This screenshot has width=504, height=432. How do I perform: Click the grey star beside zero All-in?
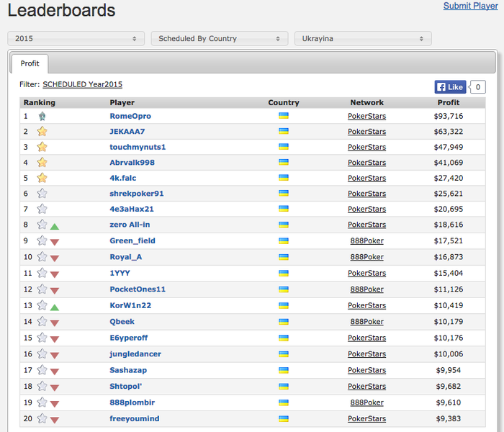42,225
